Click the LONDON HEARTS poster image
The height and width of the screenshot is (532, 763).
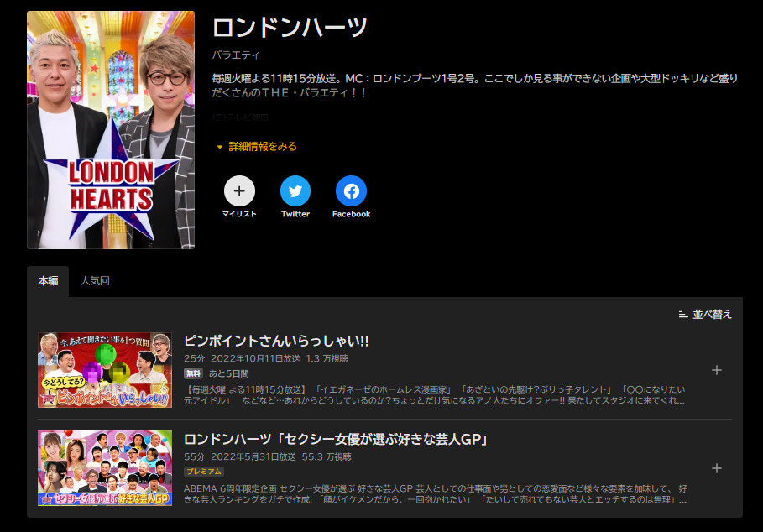coord(111,130)
